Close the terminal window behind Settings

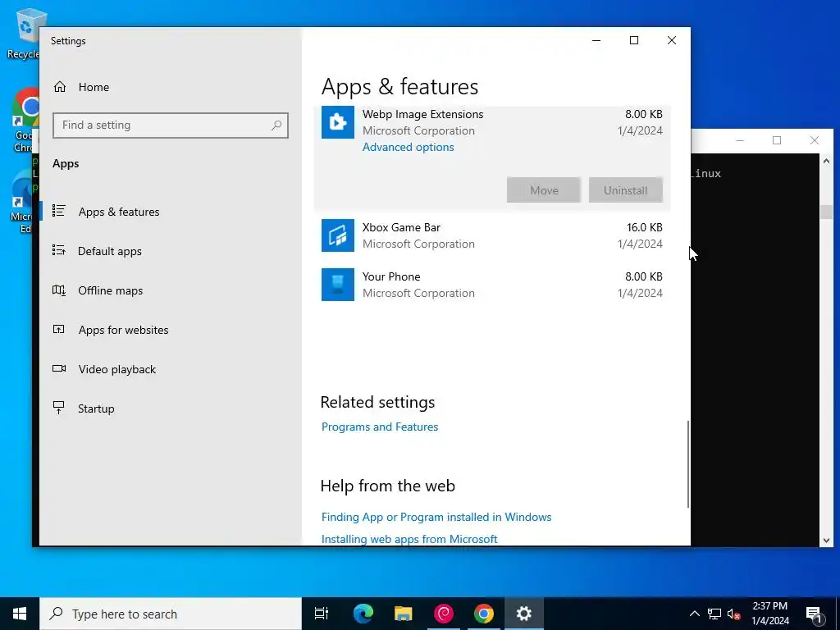815,140
